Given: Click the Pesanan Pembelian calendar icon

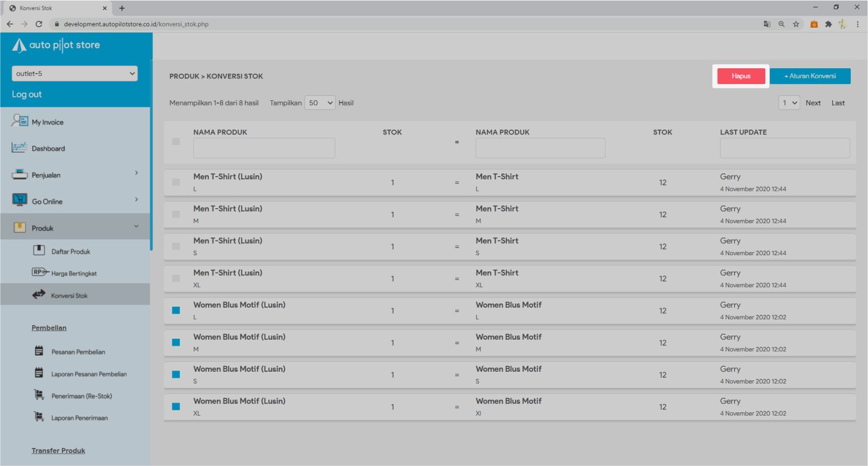Looking at the screenshot, I should pos(39,351).
